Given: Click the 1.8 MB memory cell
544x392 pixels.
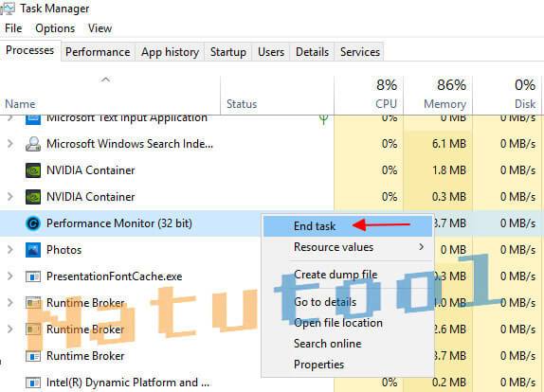Looking at the screenshot, I should [x=438, y=170].
